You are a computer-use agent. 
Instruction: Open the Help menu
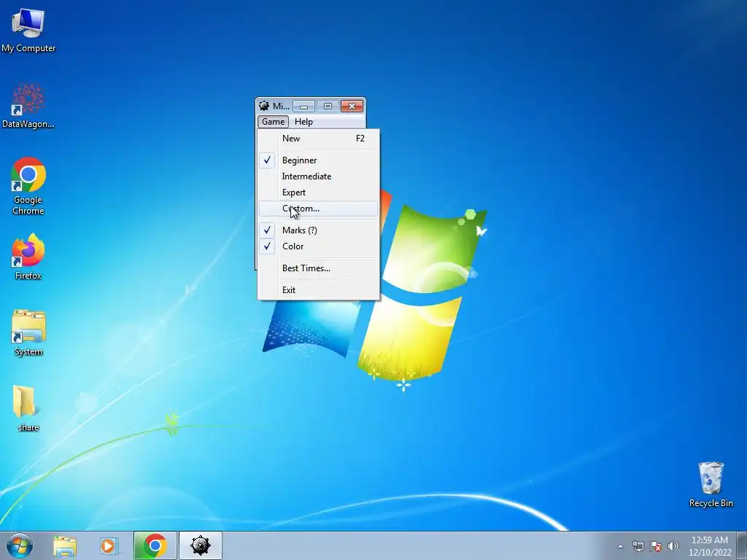(303, 122)
